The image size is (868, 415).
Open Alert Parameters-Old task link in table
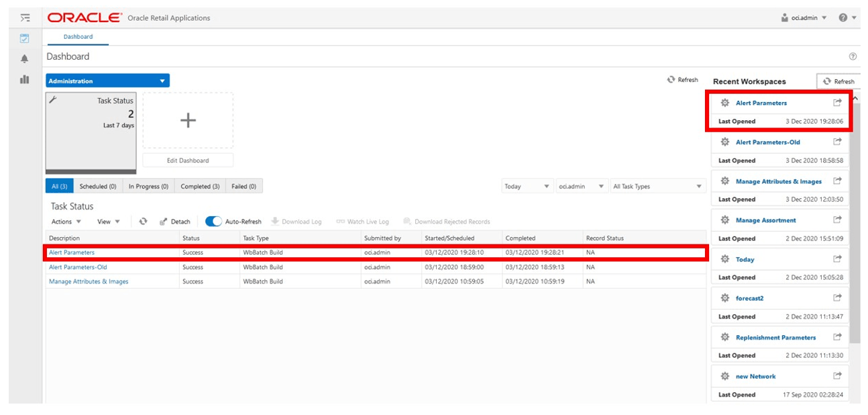(x=78, y=267)
